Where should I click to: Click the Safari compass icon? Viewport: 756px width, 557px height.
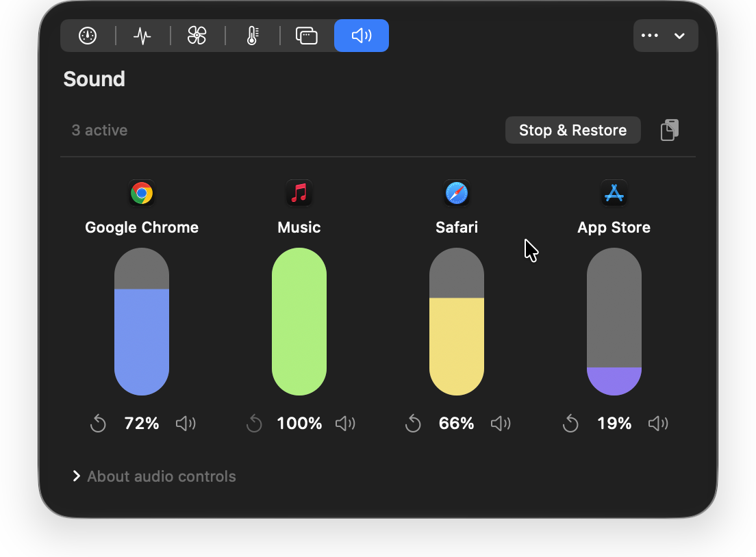[x=457, y=193]
